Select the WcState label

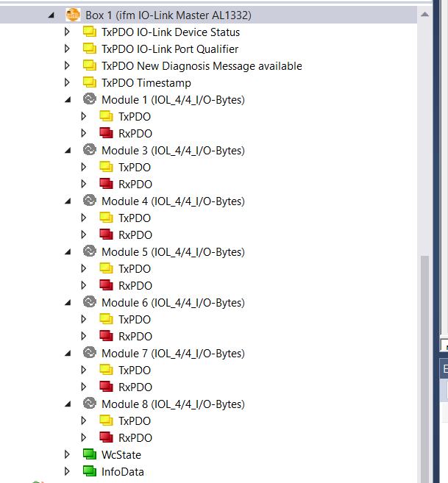(121, 454)
